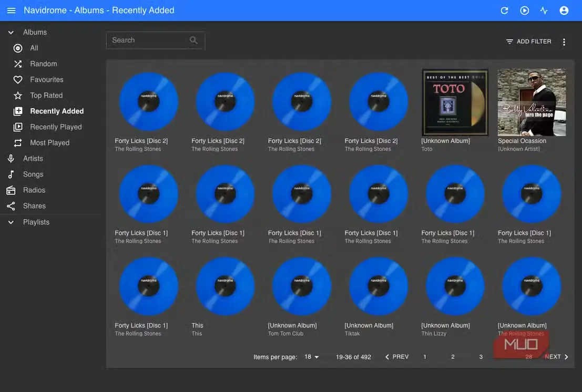Open the Thin Lizzy album disc
The height and width of the screenshot is (392, 582).
pyautogui.click(x=455, y=286)
